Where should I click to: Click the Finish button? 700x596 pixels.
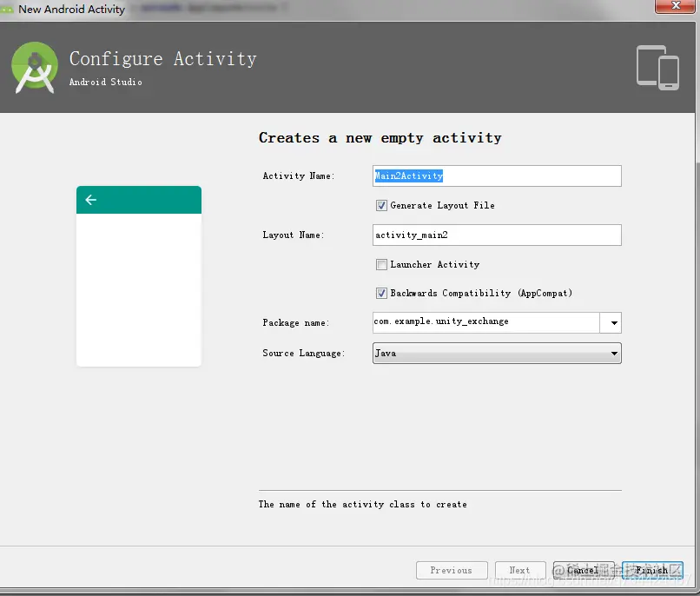(652, 570)
